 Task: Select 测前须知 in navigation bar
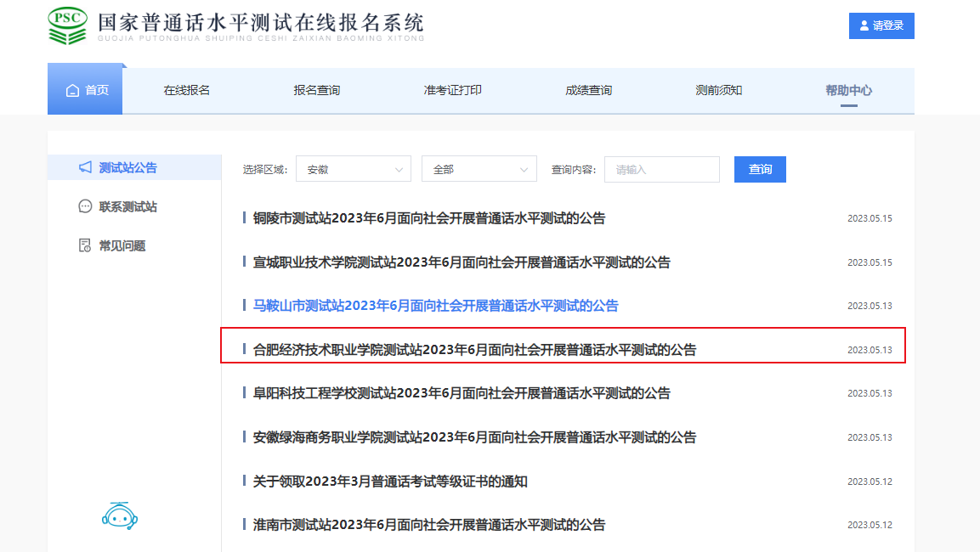[718, 90]
